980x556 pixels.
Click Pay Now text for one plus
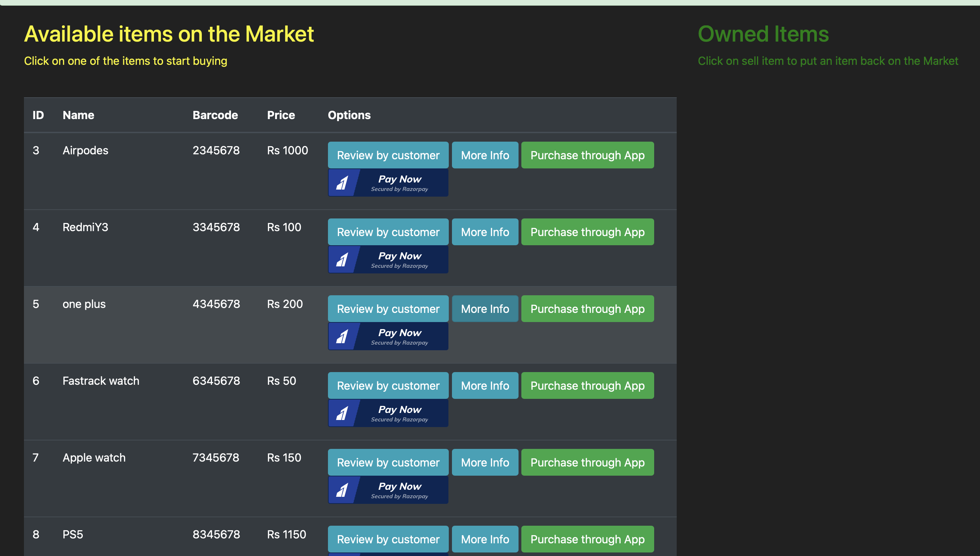(400, 333)
